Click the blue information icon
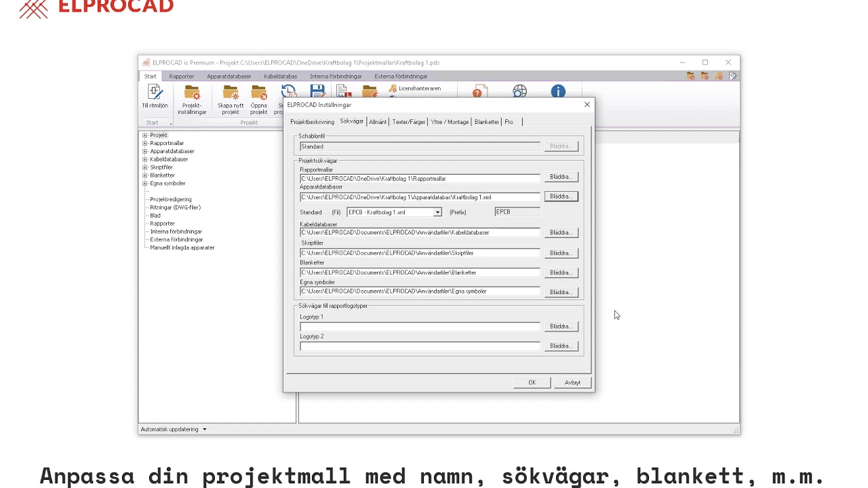The width and height of the screenshot is (868, 488). (558, 91)
